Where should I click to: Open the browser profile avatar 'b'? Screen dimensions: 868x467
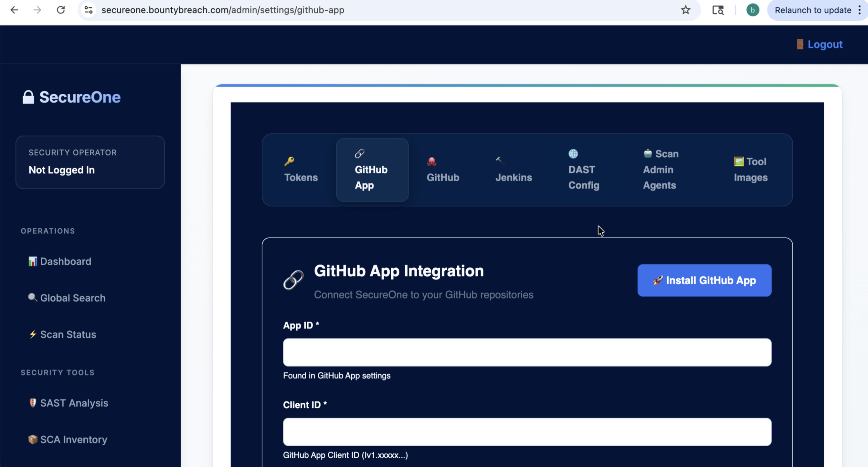[752, 10]
